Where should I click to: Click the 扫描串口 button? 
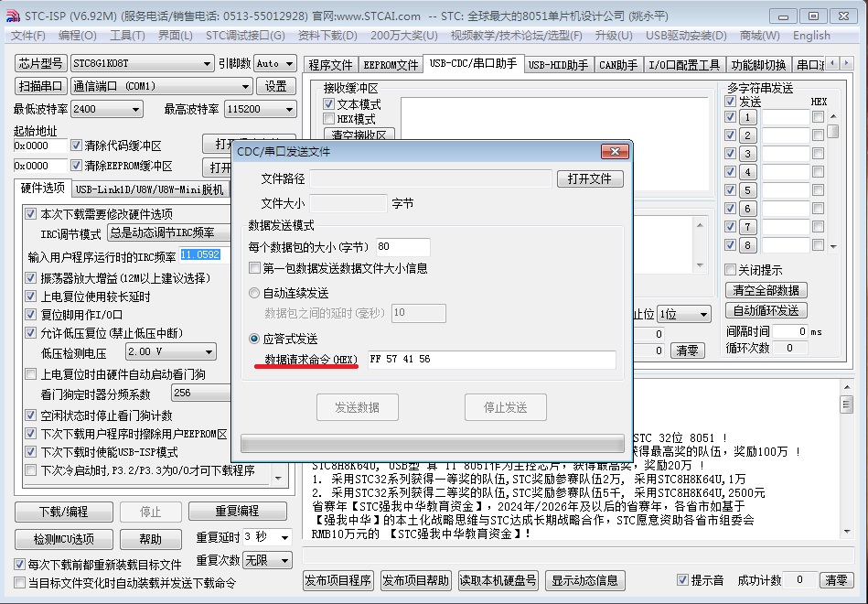click(x=40, y=86)
